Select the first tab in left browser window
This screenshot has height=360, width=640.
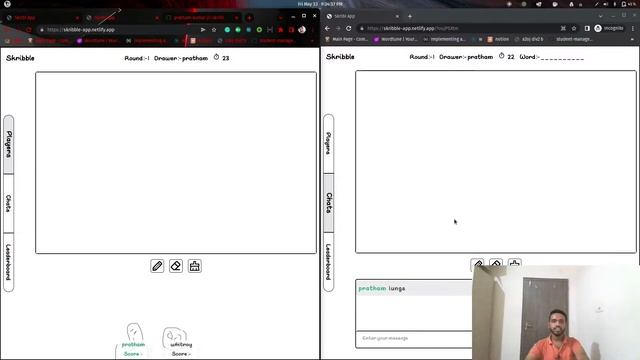[x=43, y=18]
